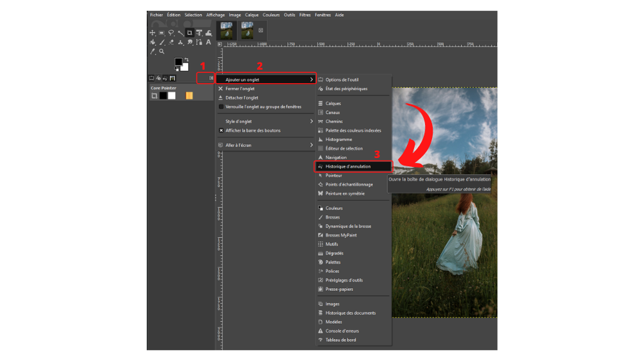Open the Tool Options dock tab
Image resolution: width=644 pixels, height=361 pixels.
click(151, 78)
